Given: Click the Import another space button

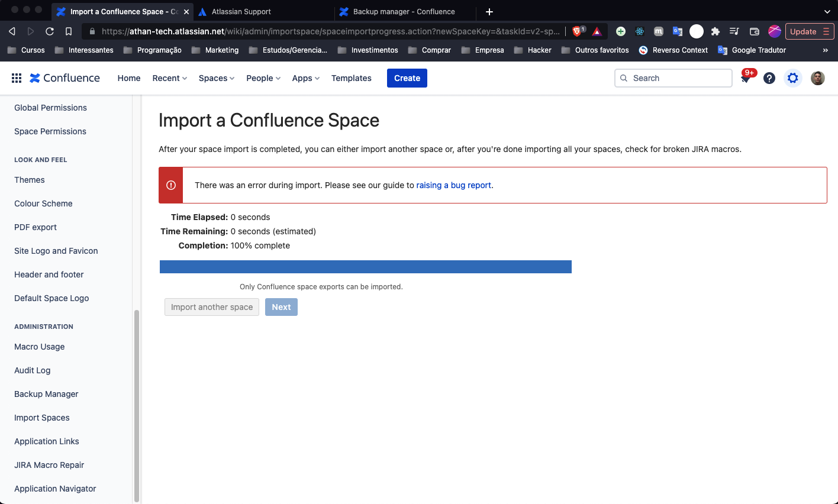Looking at the screenshot, I should pos(212,307).
